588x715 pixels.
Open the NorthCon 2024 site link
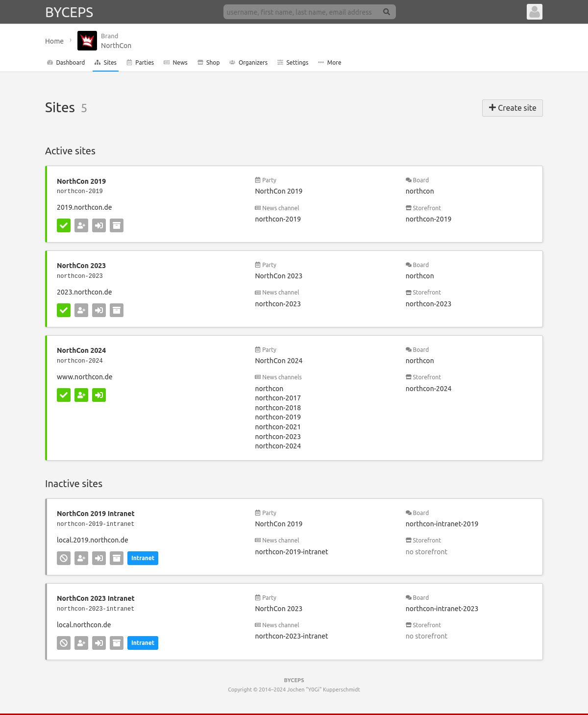pyautogui.click(x=81, y=350)
